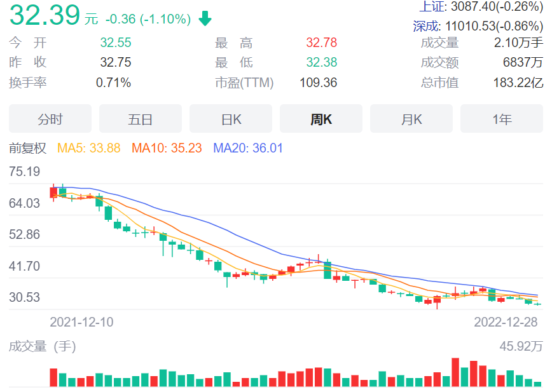Click the green down arrow beside the price change
The width and height of the screenshot is (552, 392).
(x=205, y=19)
